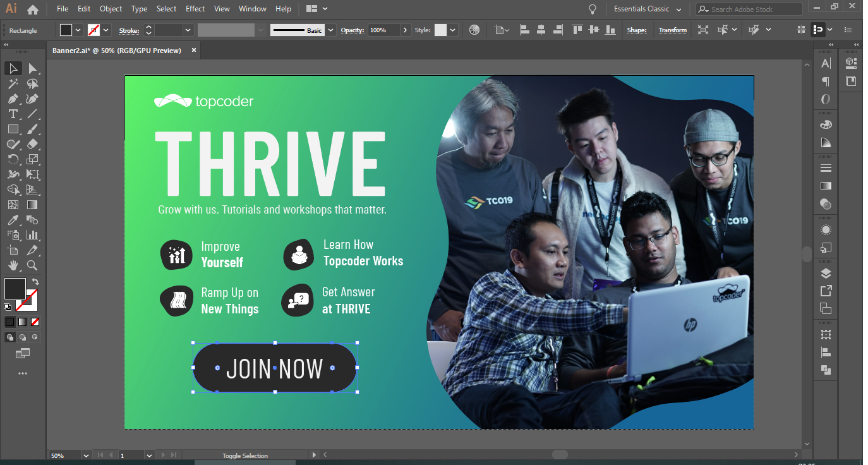Viewport: 868px width, 465px height.
Task: Open the File menu
Action: click(63, 9)
